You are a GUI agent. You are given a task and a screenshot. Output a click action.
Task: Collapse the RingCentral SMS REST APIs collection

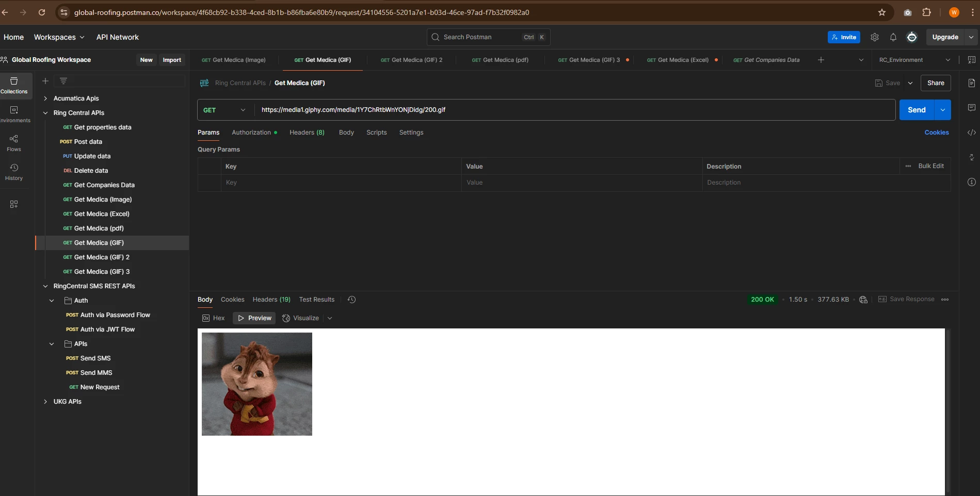pyautogui.click(x=45, y=286)
